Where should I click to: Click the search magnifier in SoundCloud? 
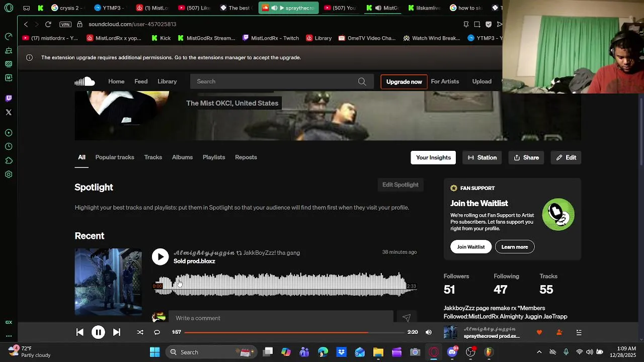pos(362,81)
